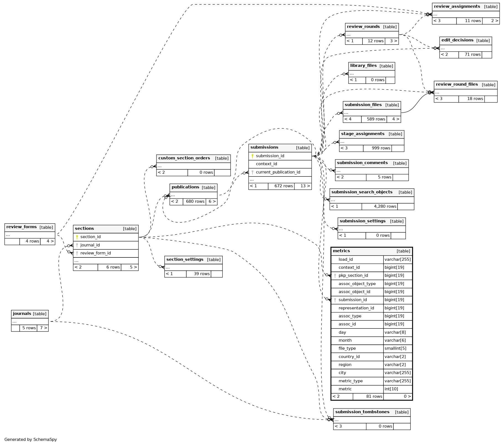Click the 13 > children count in submissions
This screenshot has height=445, width=504.
(303, 186)
